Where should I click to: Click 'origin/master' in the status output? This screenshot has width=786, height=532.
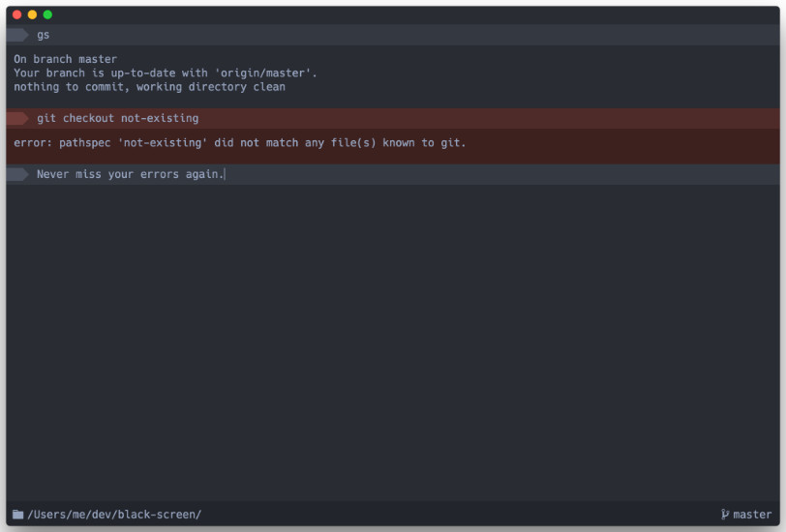pyautogui.click(x=263, y=74)
